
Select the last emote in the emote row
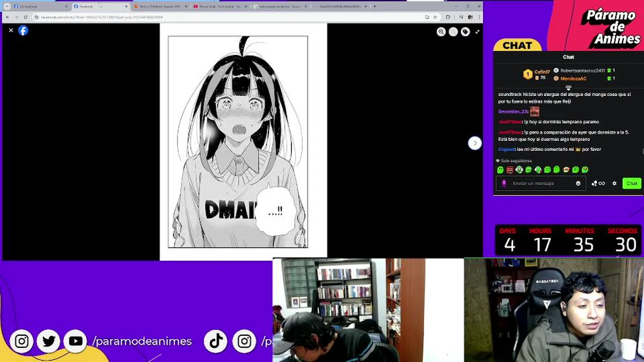tap(585, 170)
